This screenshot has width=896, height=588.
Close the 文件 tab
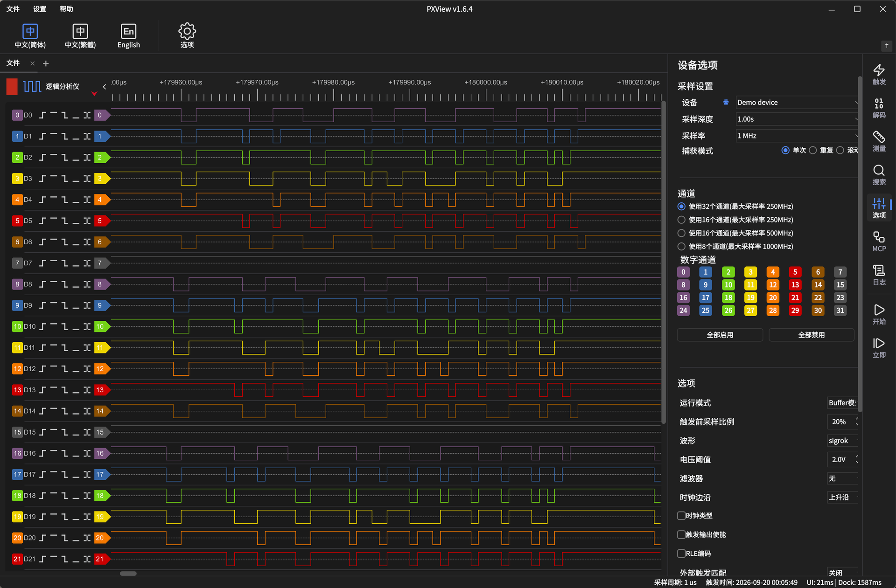click(x=32, y=63)
